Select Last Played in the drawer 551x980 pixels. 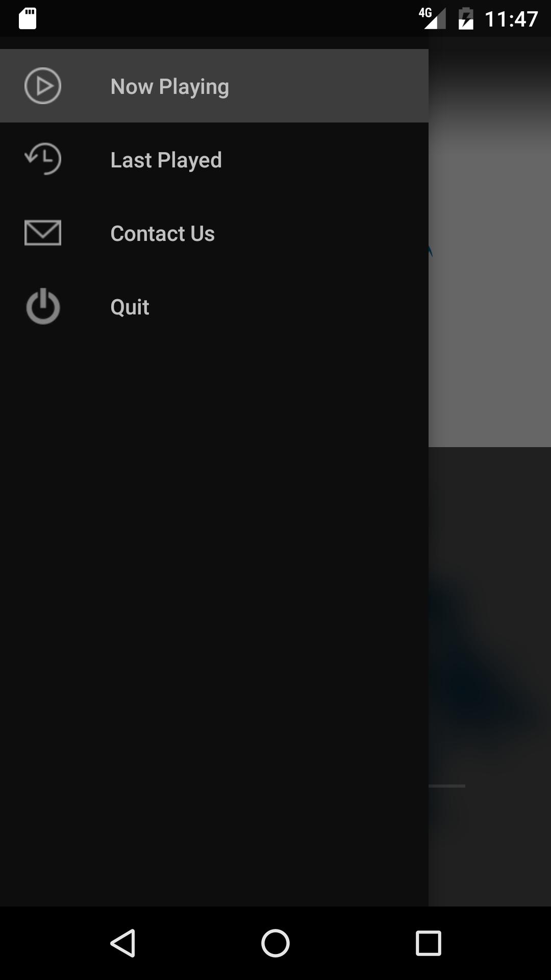[x=166, y=160]
